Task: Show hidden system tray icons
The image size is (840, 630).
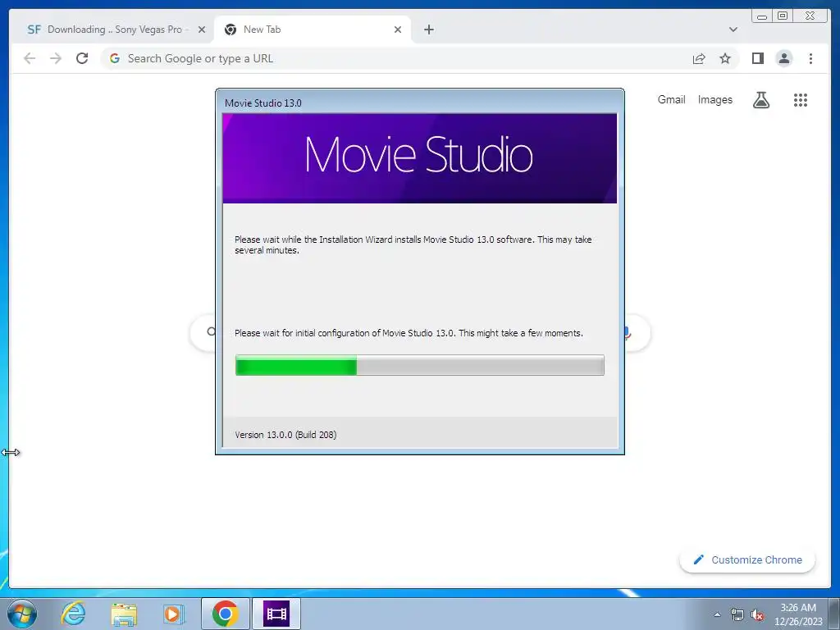Action: 717,614
